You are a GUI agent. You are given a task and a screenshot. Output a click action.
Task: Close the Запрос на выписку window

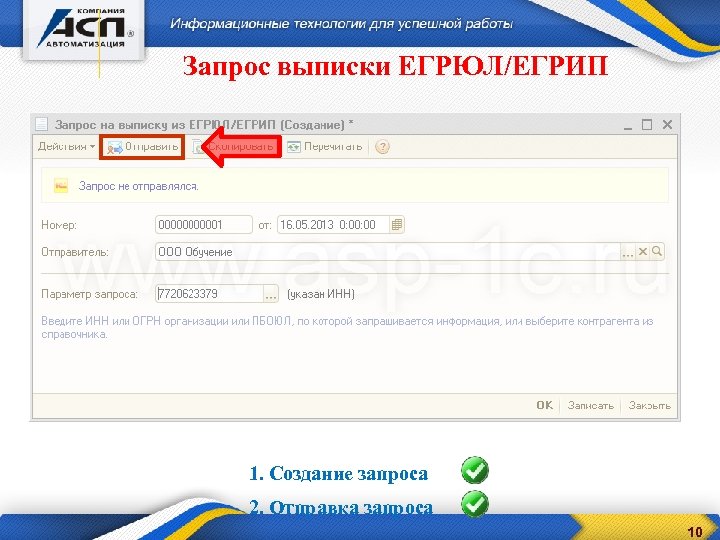pos(667,124)
